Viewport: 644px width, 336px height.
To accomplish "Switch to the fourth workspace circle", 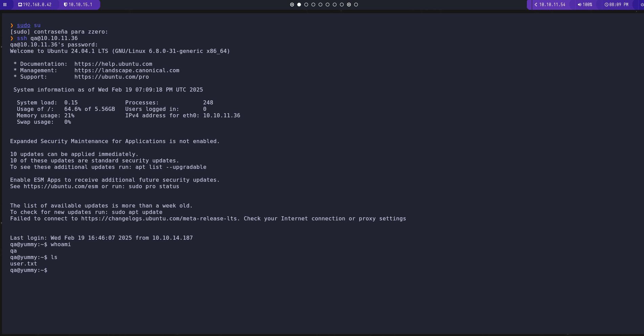I will coord(313,5).
